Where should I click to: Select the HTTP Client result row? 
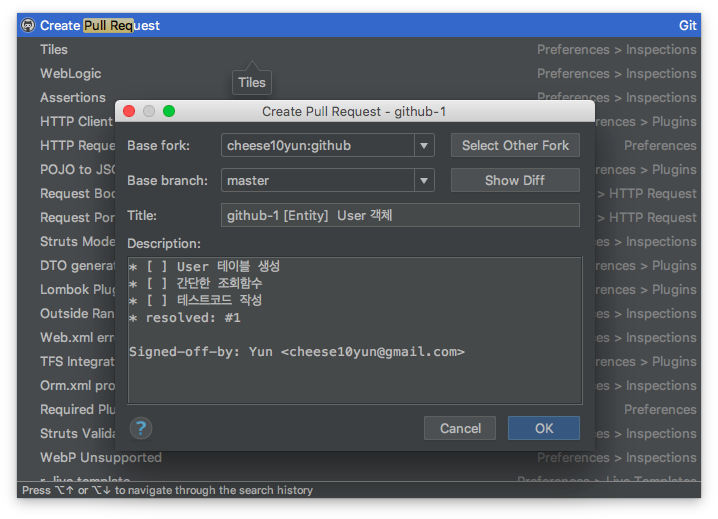click(x=66, y=121)
